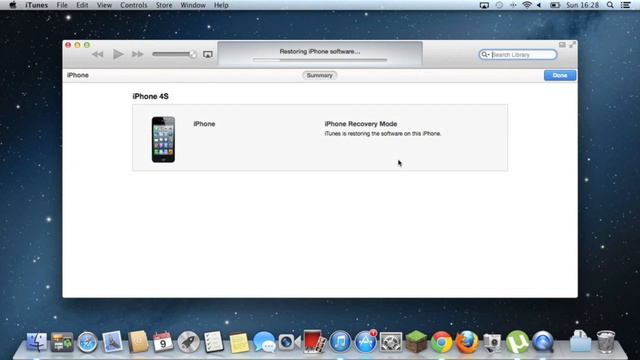Click the rewind button in iTunes
Screen dimensions: 640x360
point(98,54)
